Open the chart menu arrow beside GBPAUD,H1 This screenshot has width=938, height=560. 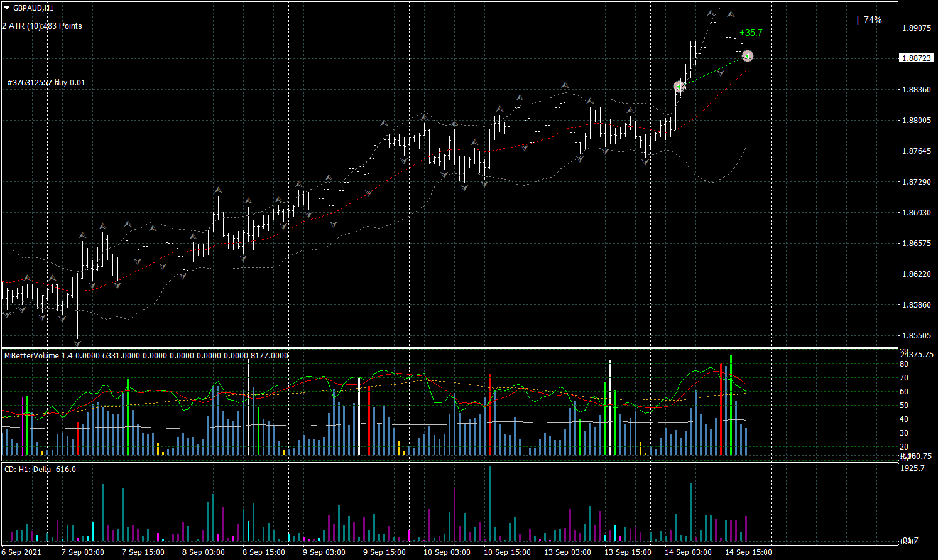coord(6,8)
